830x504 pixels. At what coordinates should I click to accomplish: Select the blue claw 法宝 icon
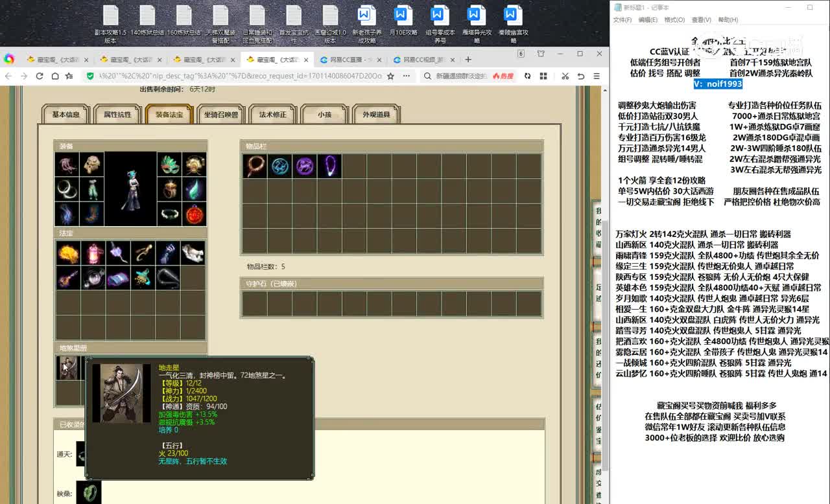pos(167,253)
